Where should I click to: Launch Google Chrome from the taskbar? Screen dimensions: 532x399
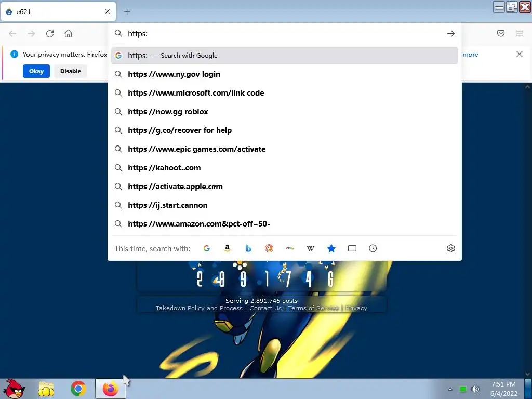[78, 389]
